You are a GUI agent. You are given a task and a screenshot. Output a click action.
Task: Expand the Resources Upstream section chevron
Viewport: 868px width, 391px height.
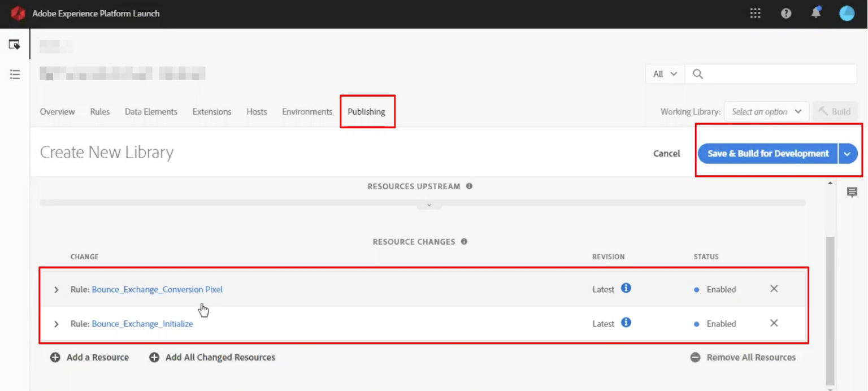(x=429, y=205)
